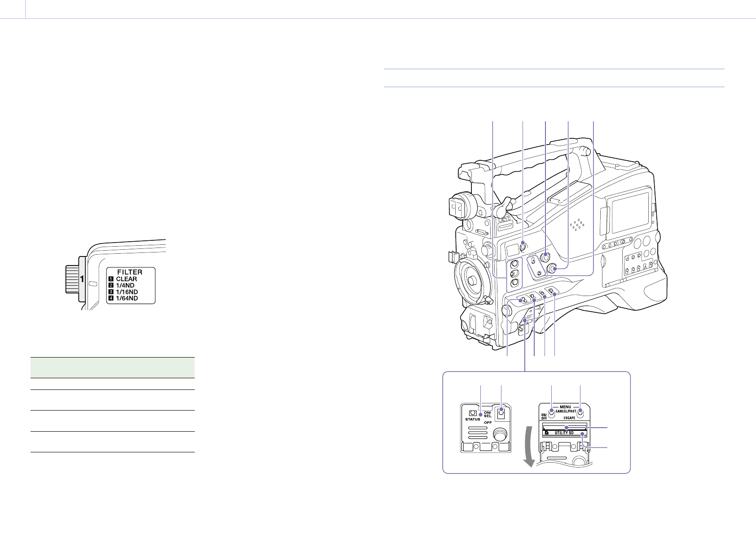Toggle the MENU ON/OFF switch
This screenshot has width=756, height=535.
[551, 413]
